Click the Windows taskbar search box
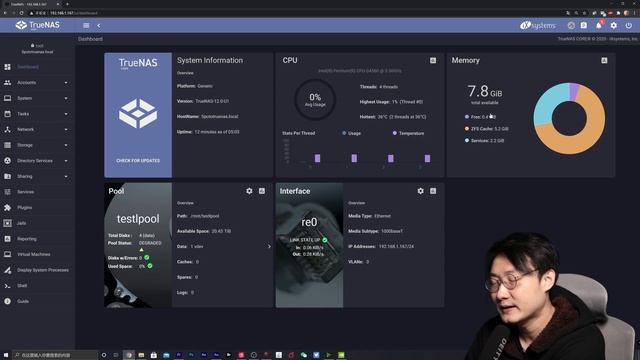Screen dimensions: 640x360 (55, 355)
